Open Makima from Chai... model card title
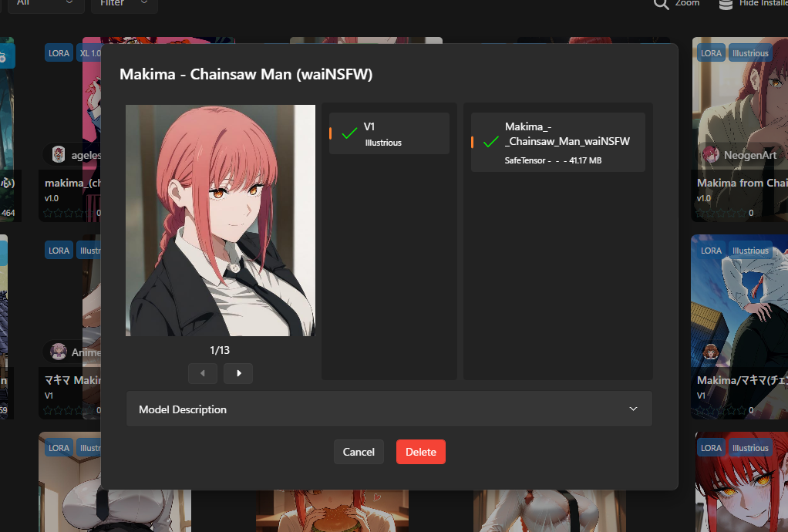The image size is (788, 532). 743,183
